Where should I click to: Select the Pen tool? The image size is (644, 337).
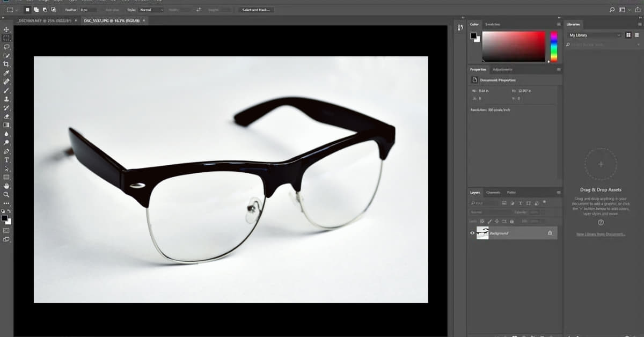pyautogui.click(x=6, y=151)
